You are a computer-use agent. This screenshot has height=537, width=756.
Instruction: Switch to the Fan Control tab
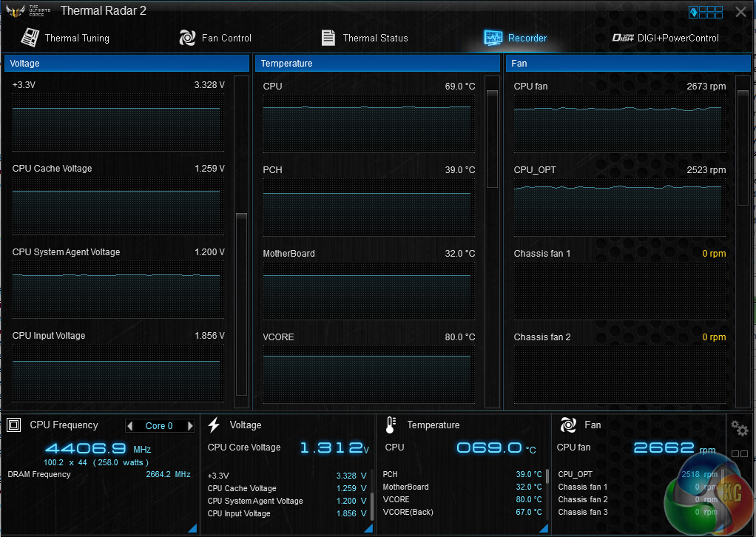coord(215,38)
